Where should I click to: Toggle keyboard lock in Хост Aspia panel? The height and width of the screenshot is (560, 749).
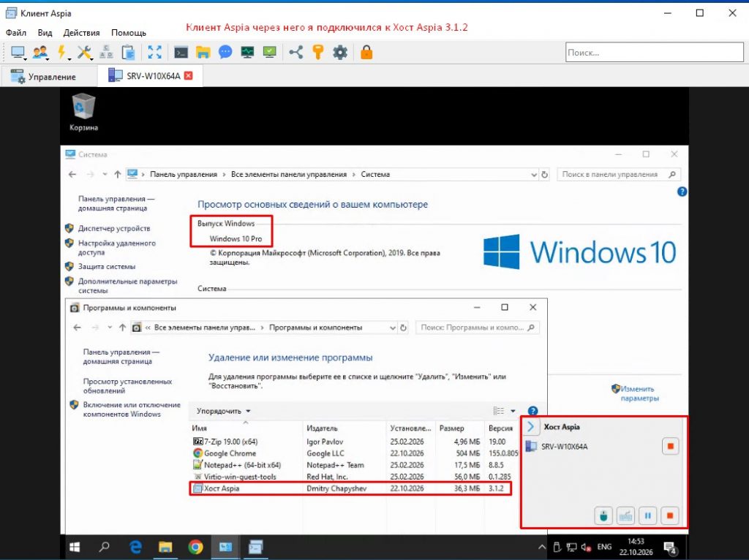point(625,515)
